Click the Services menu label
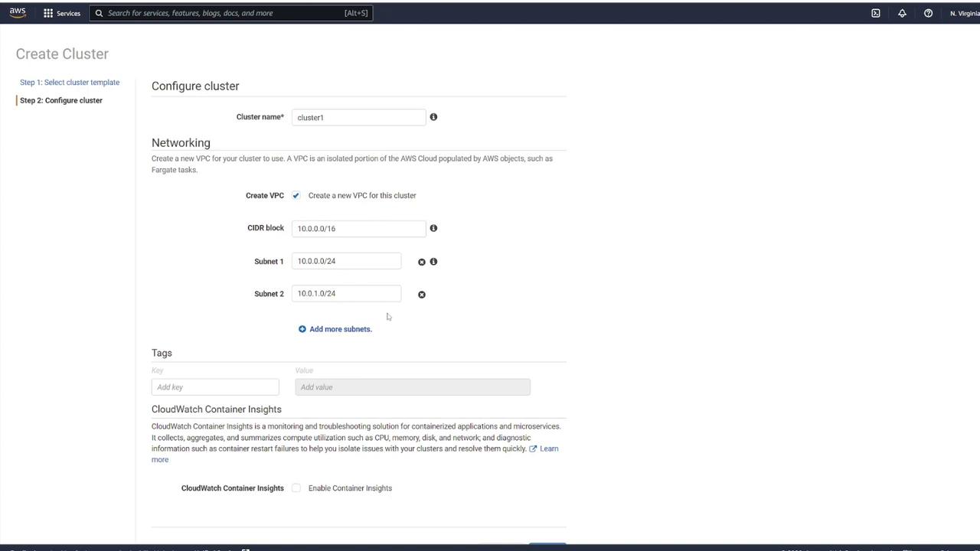 [68, 13]
